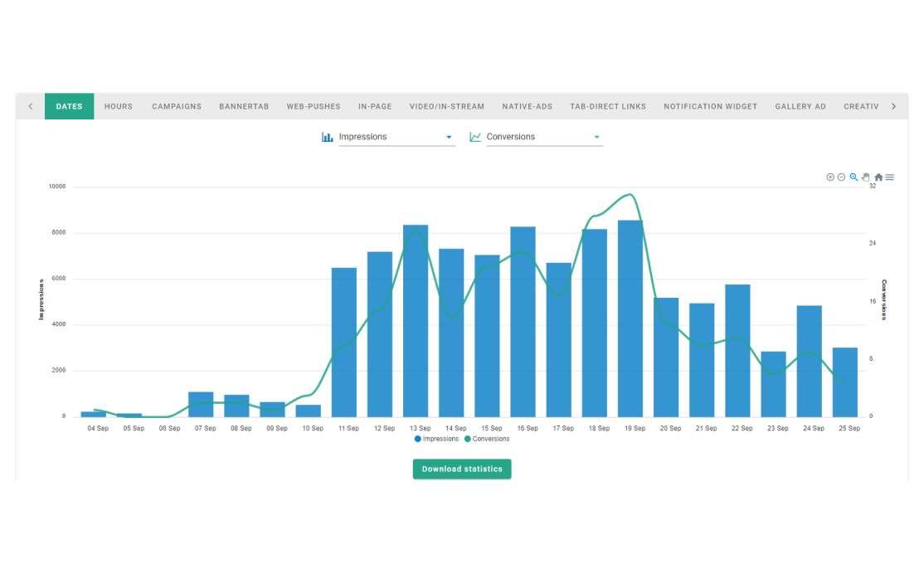
Task: Open the Web-Pushes tab
Action: (314, 106)
